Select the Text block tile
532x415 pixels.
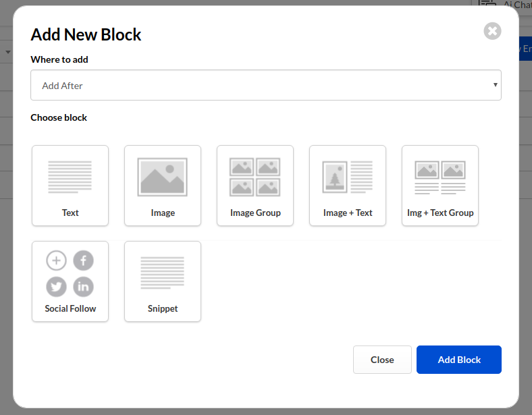pos(70,186)
